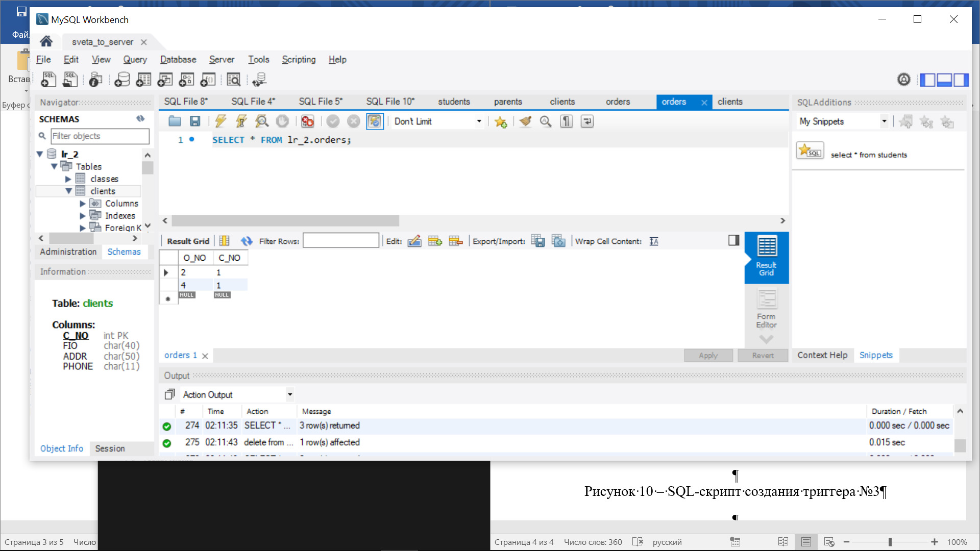The height and width of the screenshot is (551, 980).
Task: Open find panel magnifier in editor toolbar
Action: coord(546,121)
